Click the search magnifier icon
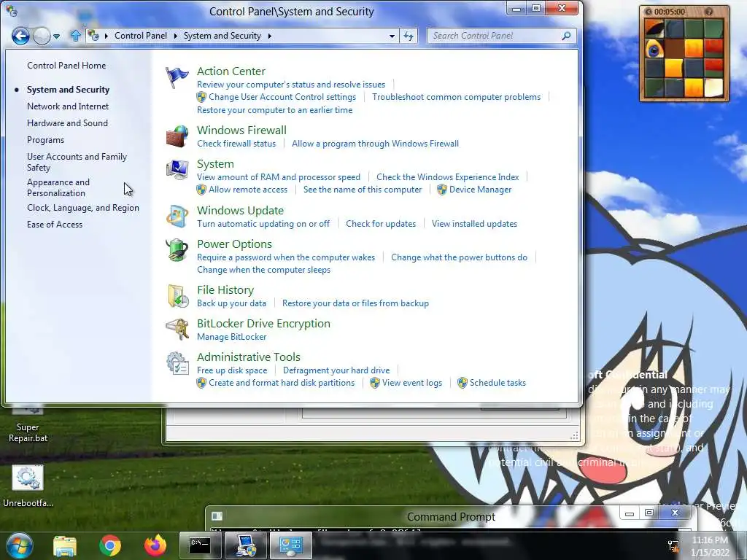 [x=566, y=36]
